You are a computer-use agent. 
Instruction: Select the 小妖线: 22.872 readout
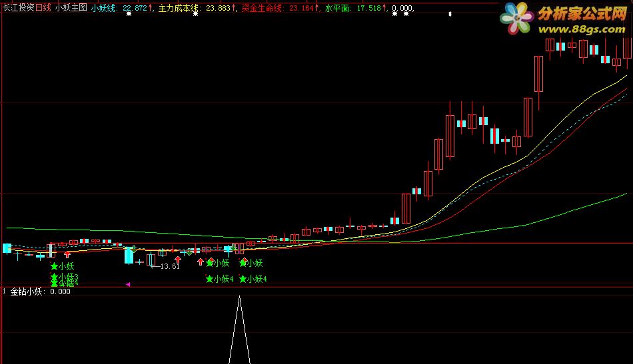point(121,8)
